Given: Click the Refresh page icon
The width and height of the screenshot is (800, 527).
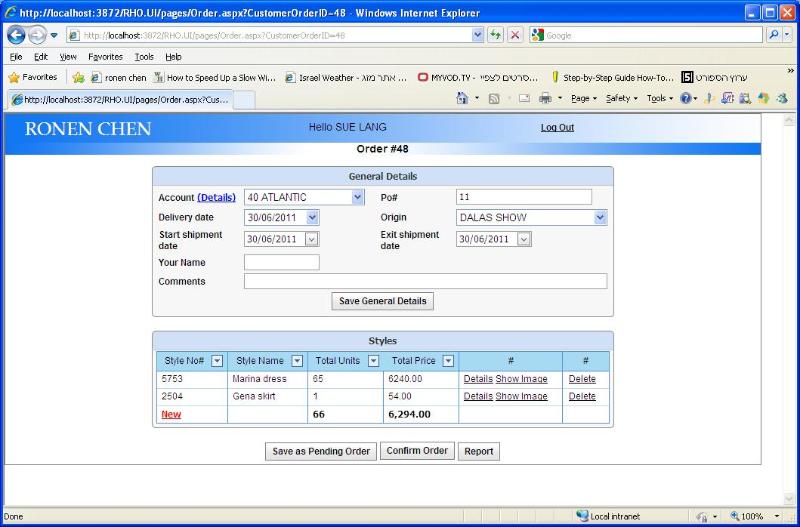Looking at the screenshot, I should [495, 35].
